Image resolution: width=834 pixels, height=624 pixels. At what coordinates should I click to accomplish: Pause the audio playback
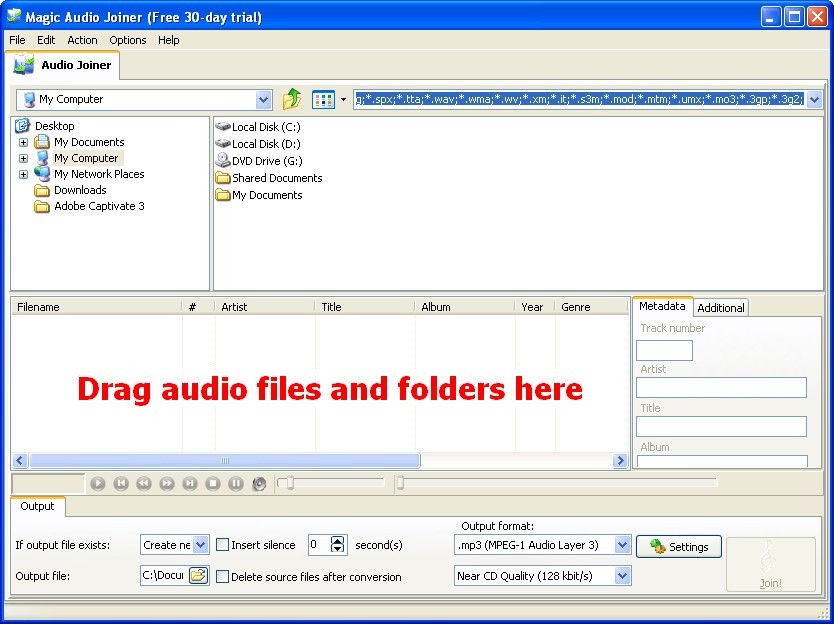[236, 484]
